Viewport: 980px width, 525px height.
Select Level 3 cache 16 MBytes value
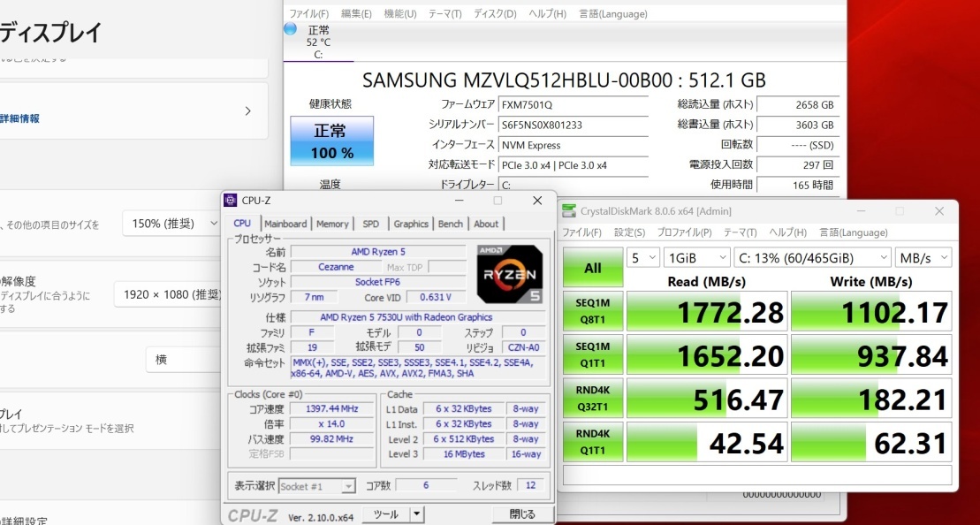pyautogui.click(x=465, y=453)
